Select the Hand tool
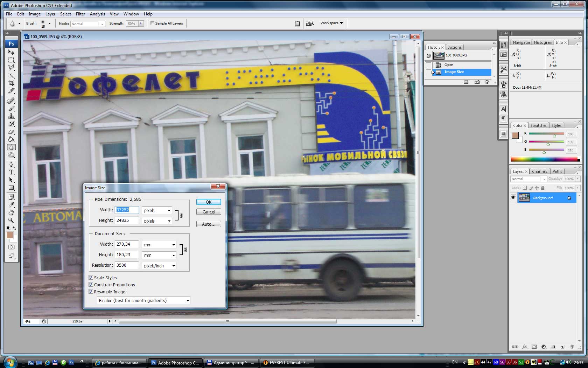 point(11,212)
